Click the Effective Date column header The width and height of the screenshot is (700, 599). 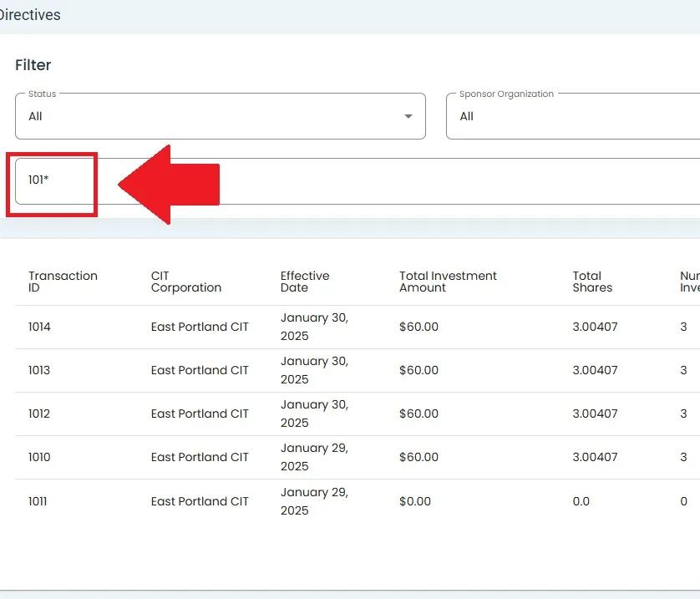pyautogui.click(x=304, y=282)
